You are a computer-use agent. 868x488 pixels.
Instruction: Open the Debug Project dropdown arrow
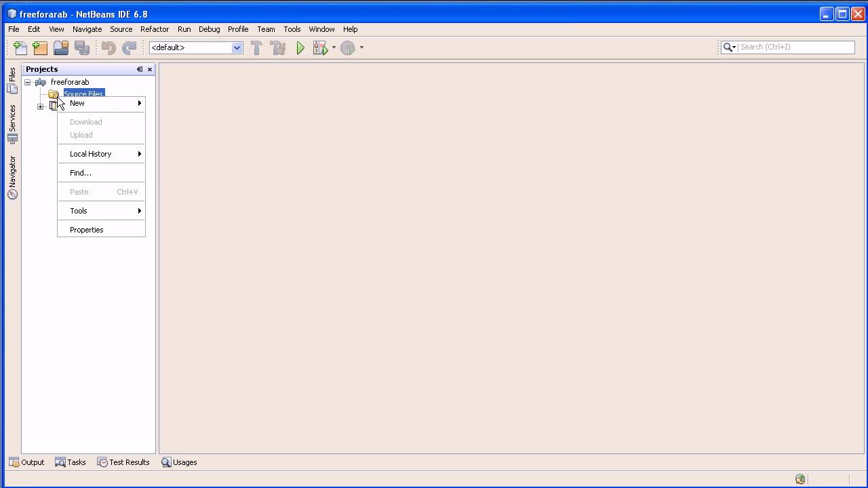[334, 47]
